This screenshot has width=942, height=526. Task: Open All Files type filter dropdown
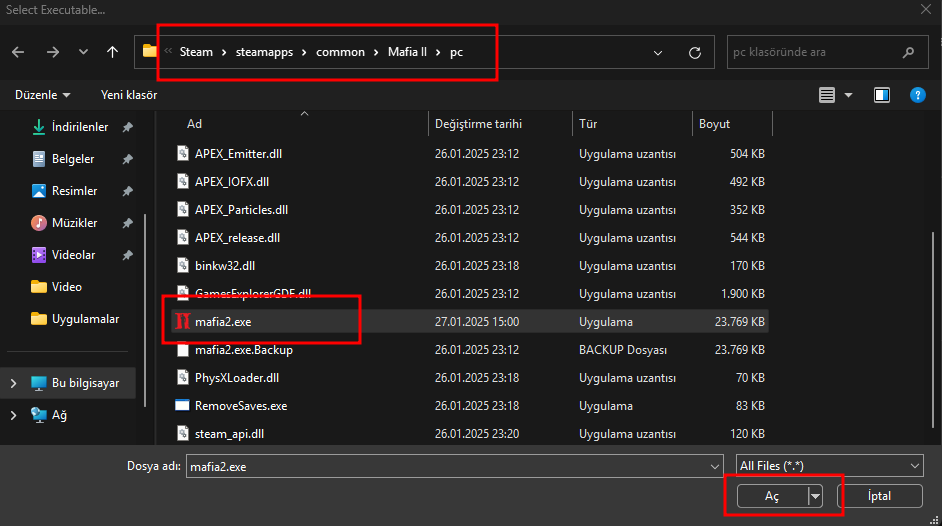[x=830, y=466]
